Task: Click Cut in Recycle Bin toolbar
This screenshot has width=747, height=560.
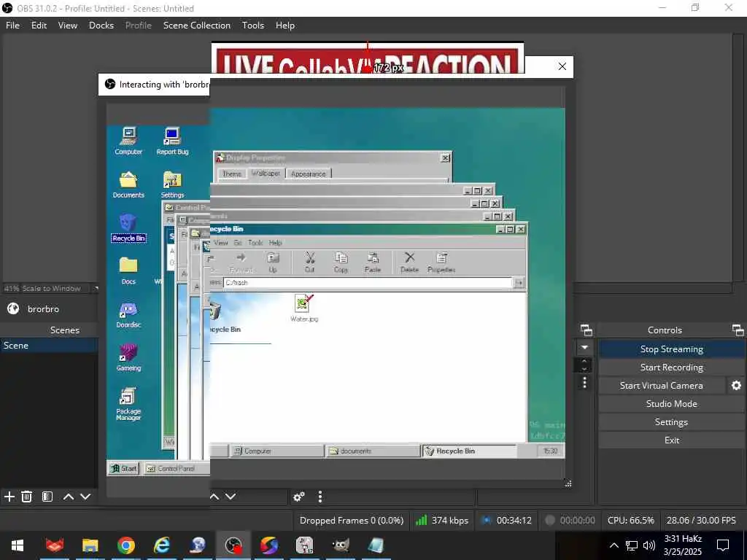Action: click(x=309, y=262)
